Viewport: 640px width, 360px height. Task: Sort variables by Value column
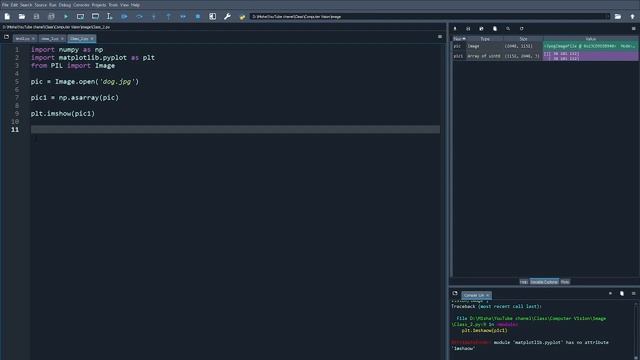591,39
